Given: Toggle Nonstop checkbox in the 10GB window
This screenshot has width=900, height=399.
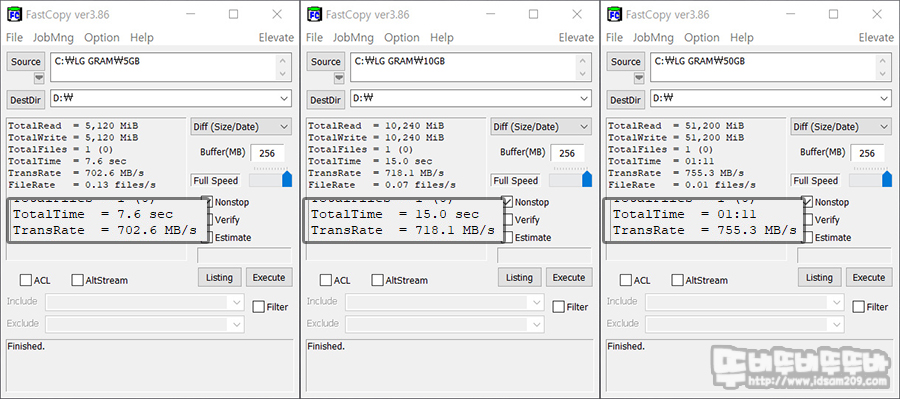Looking at the screenshot, I should [507, 202].
